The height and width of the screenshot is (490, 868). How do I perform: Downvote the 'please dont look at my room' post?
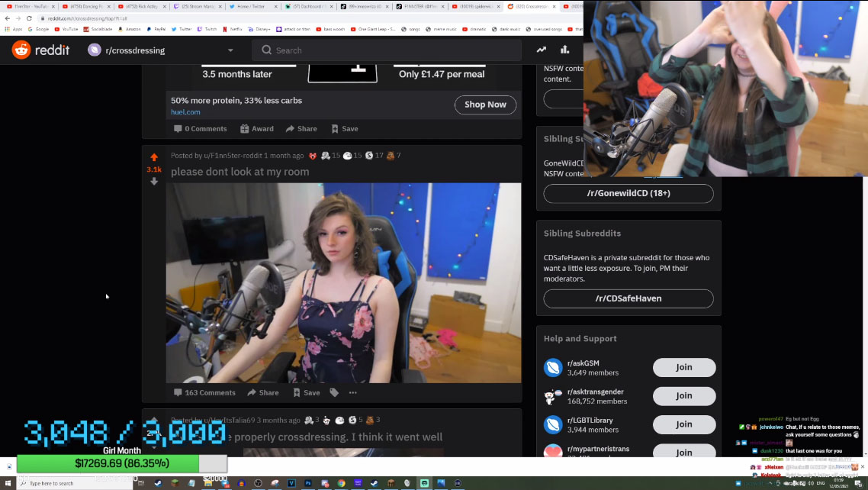pyautogui.click(x=154, y=181)
